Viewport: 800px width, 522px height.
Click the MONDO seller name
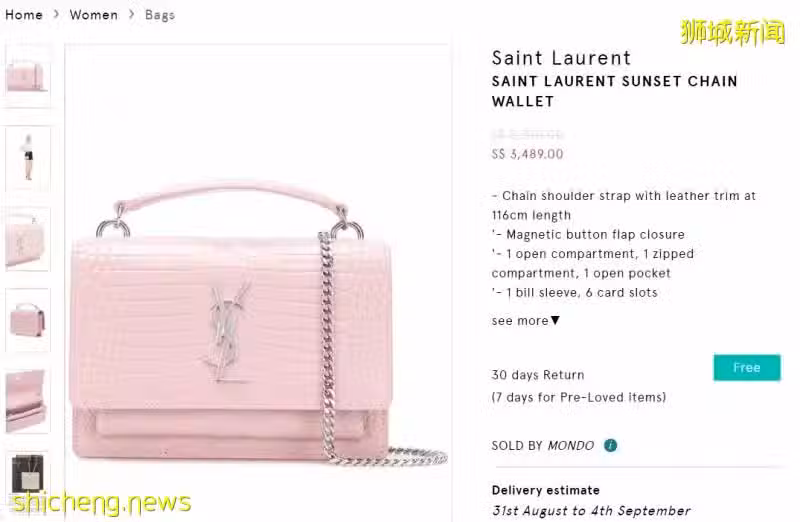pyautogui.click(x=570, y=445)
